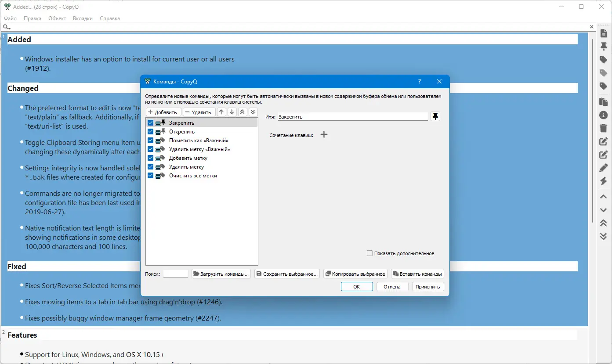Click the new item document icon in sidebar
The image size is (612, 364).
[603, 33]
